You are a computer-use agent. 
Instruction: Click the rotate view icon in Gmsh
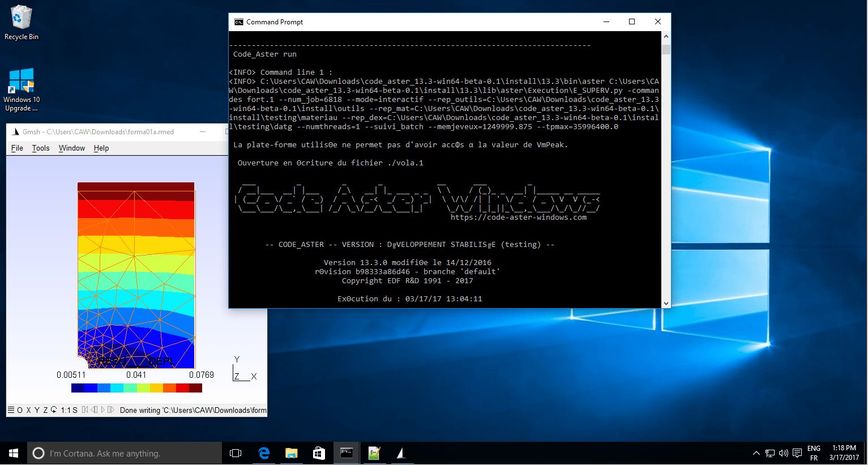pyautogui.click(x=54, y=410)
